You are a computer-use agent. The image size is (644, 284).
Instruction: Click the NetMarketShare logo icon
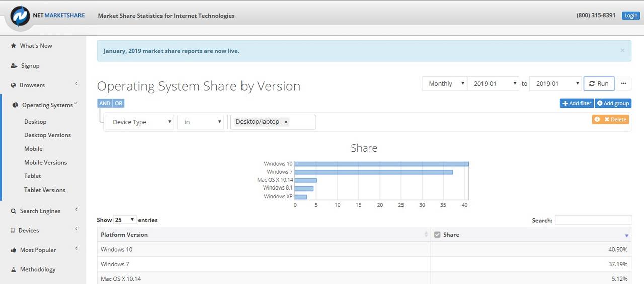pyautogui.click(x=20, y=16)
